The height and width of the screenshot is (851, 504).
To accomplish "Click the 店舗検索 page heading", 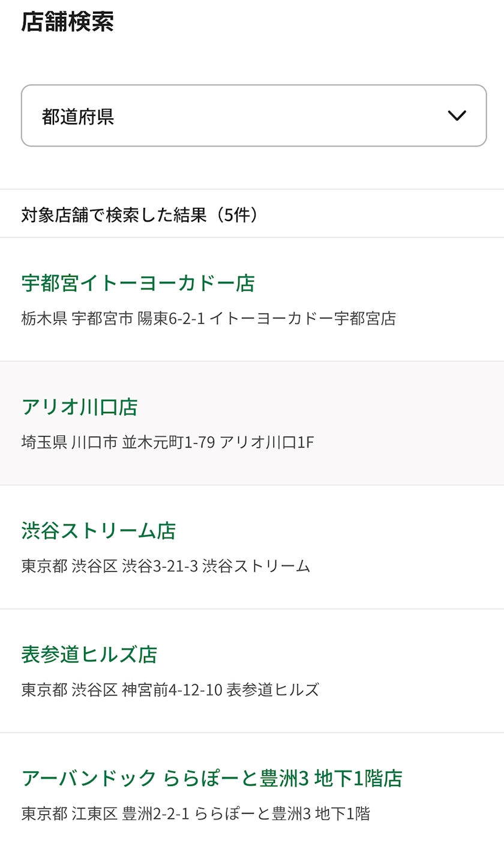I will pyautogui.click(x=67, y=22).
